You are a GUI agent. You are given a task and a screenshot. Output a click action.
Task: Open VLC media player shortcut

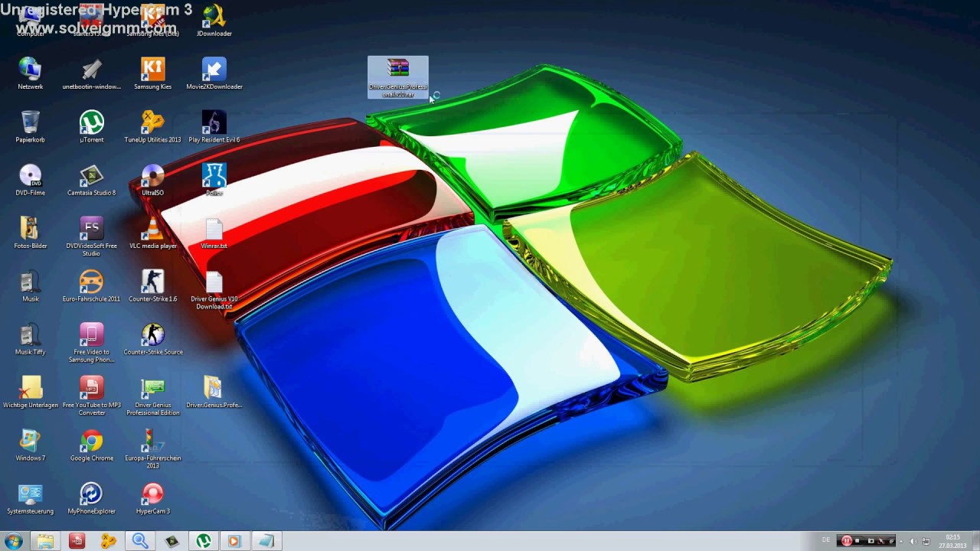pyautogui.click(x=153, y=233)
